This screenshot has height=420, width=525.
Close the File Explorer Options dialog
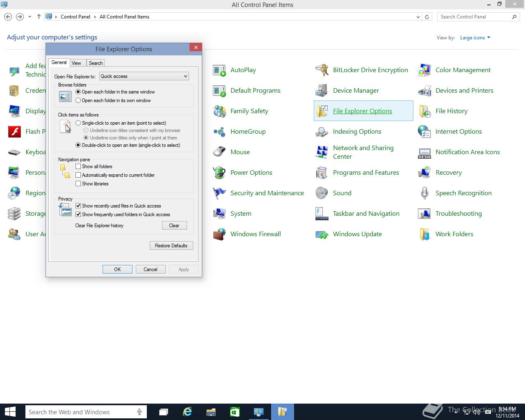pos(196,48)
